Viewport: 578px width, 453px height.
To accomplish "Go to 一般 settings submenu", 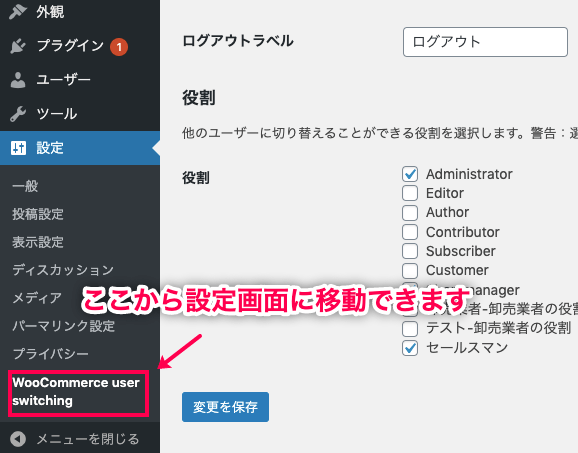I will (25, 186).
